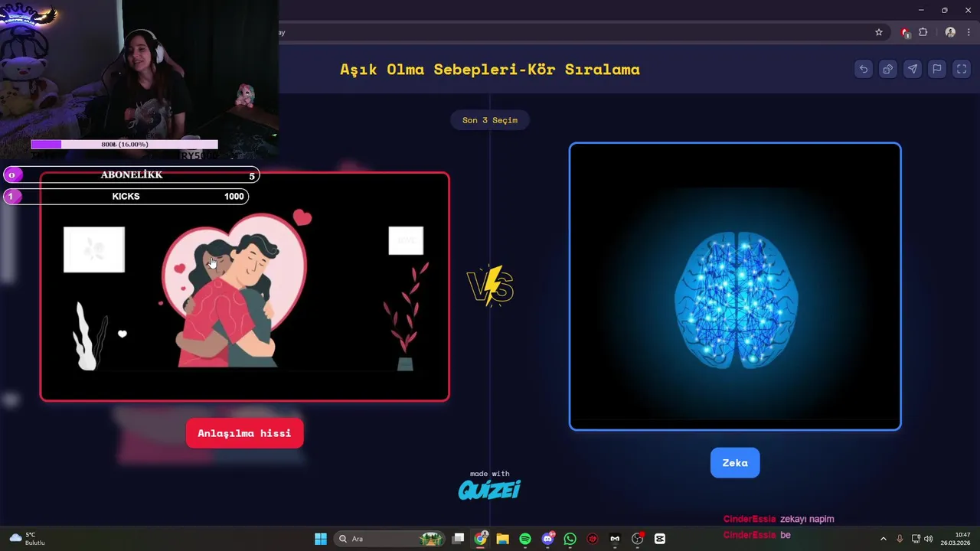The image size is (980, 551).
Task: Click the dice shuffle icon in quiz header
Action: 888,69
